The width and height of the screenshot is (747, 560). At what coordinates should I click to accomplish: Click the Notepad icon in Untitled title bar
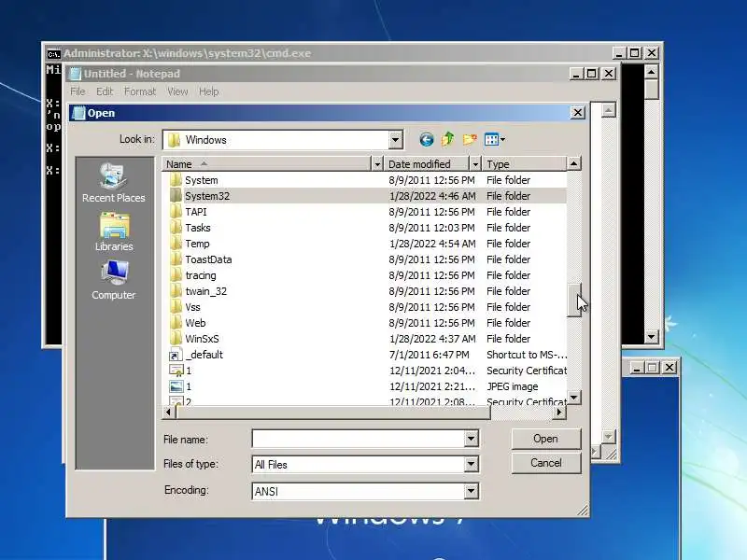tap(75, 74)
